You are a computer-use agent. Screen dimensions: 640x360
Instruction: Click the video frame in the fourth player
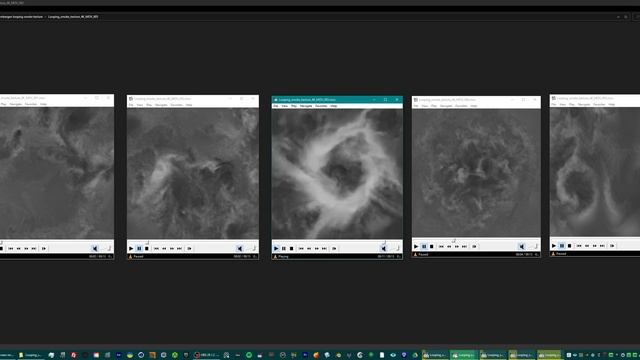pyautogui.click(x=476, y=173)
